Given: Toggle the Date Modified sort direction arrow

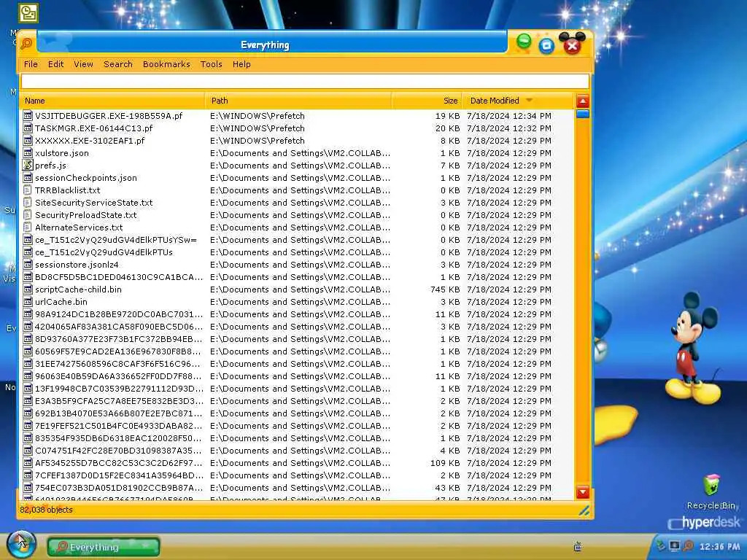Looking at the screenshot, I should point(529,101).
